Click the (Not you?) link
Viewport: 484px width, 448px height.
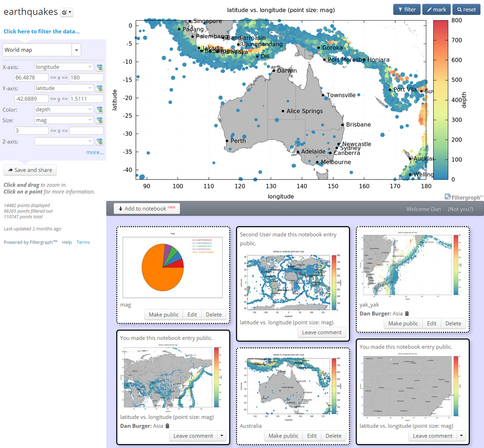tap(460, 209)
